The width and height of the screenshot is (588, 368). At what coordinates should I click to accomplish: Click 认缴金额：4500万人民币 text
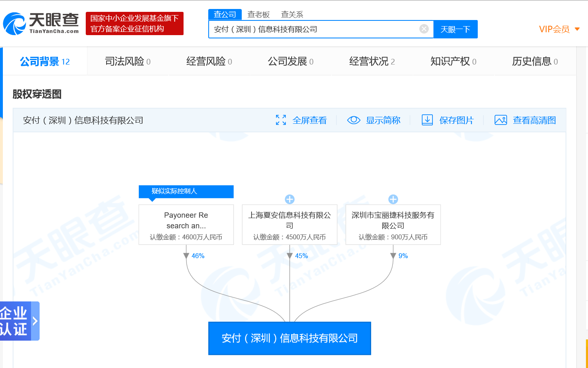pyautogui.click(x=290, y=237)
